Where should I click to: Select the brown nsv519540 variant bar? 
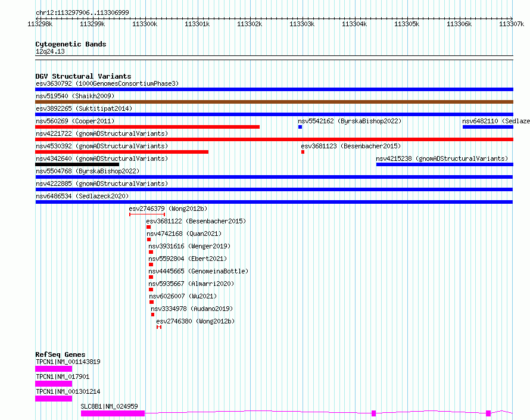274,102
